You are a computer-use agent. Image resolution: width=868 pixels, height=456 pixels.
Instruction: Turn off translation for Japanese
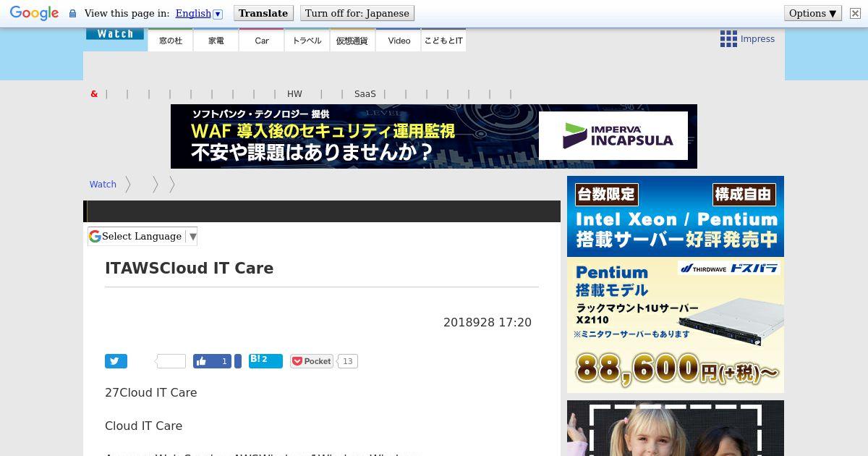[357, 13]
